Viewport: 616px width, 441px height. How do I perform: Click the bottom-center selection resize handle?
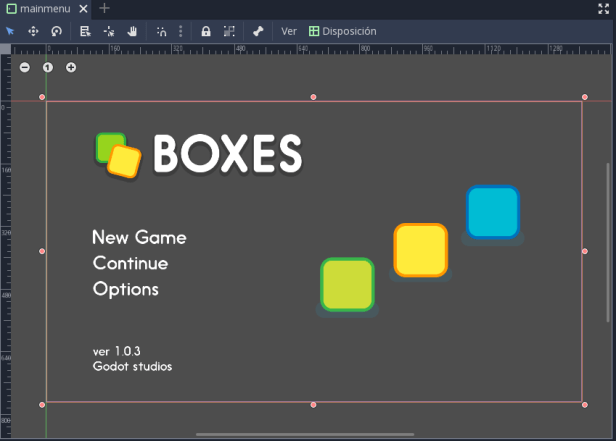pyautogui.click(x=313, y=405)
